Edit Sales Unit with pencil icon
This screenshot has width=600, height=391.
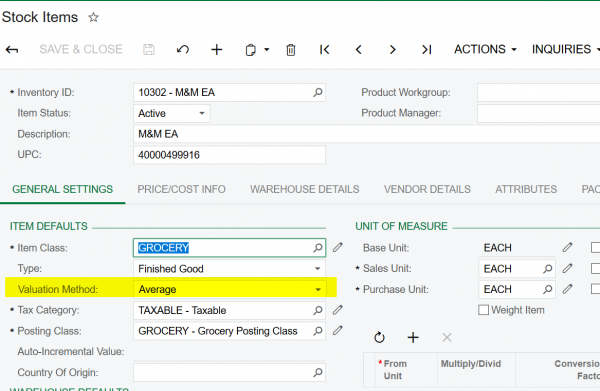tap(567, 269)
